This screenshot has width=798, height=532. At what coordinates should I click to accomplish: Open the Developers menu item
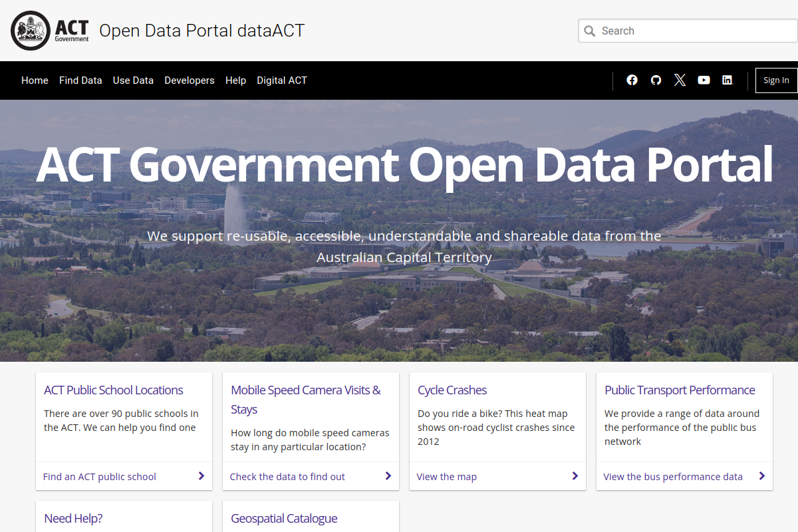[190, 80]
